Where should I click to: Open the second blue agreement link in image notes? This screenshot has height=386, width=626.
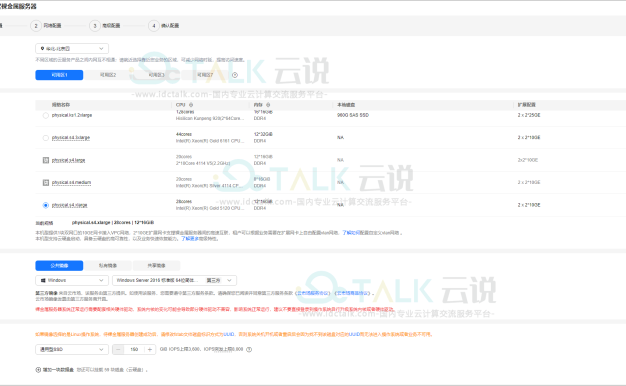[x=353, y=293]
